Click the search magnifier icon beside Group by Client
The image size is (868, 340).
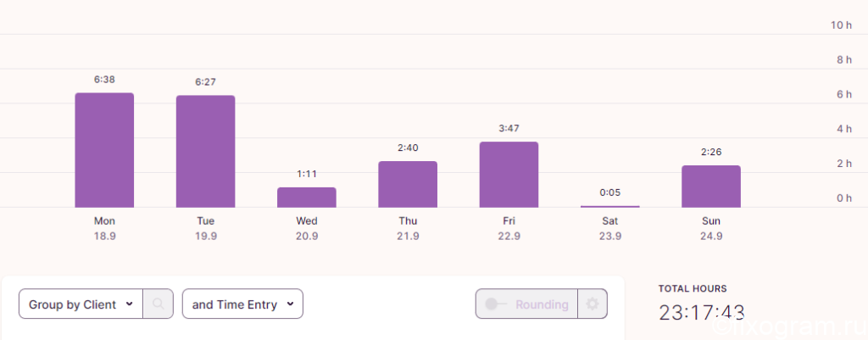[x=159, y=304]
